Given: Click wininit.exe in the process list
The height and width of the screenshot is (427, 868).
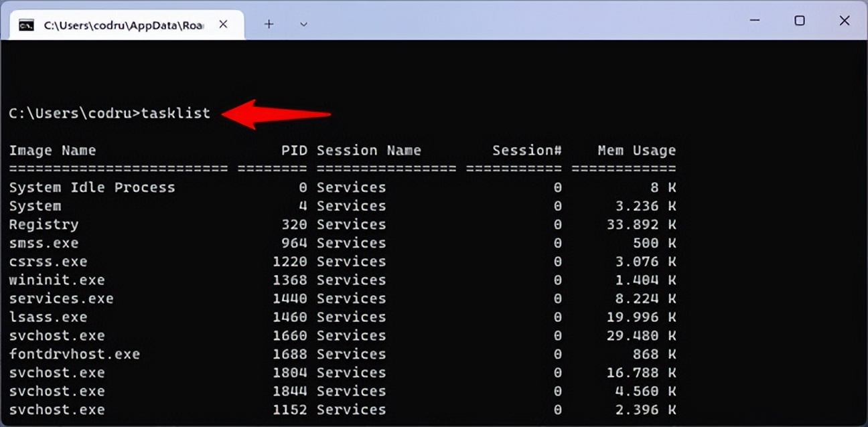Looking at the screenshot, I should tap(57, 280).
